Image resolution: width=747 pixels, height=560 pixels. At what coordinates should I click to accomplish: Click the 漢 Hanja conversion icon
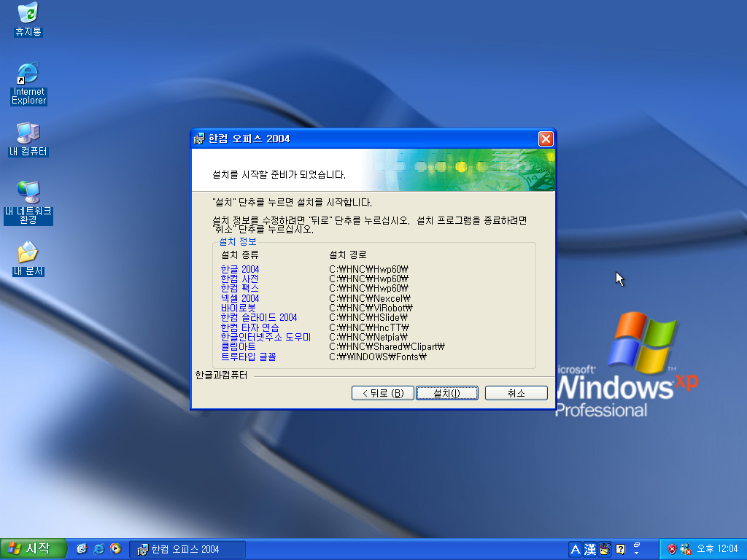point(589,550)
